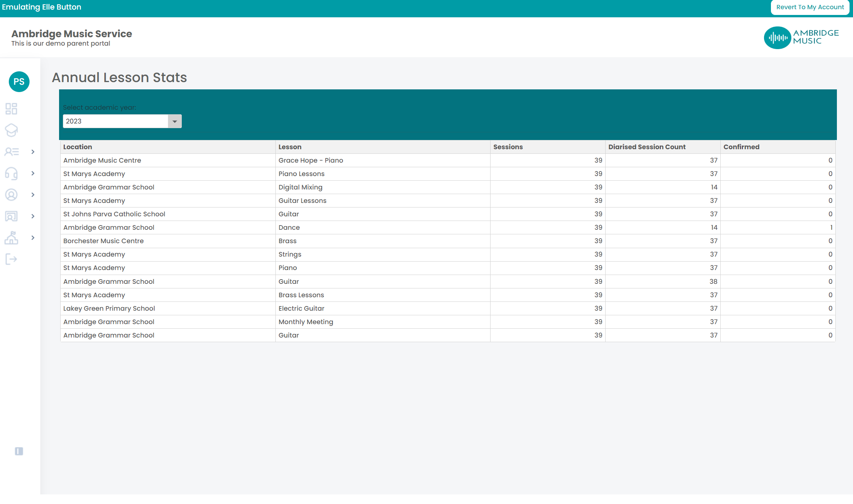Open the person list icon in sidebar
The image size is (853, 504).
(12, 152)
